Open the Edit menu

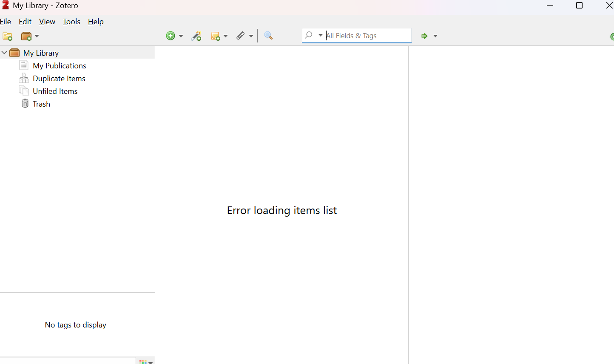point(25,22)
